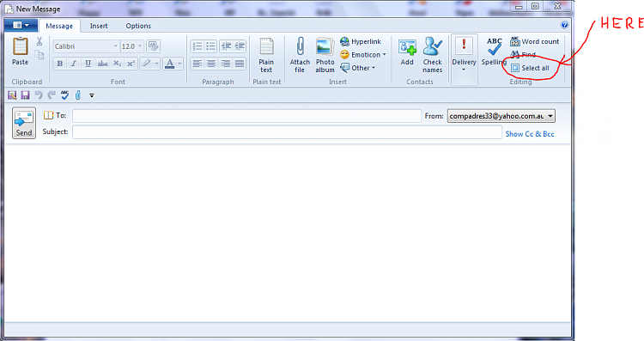Center align the text
Screen dimensions: 644x341
coord(211,64)
